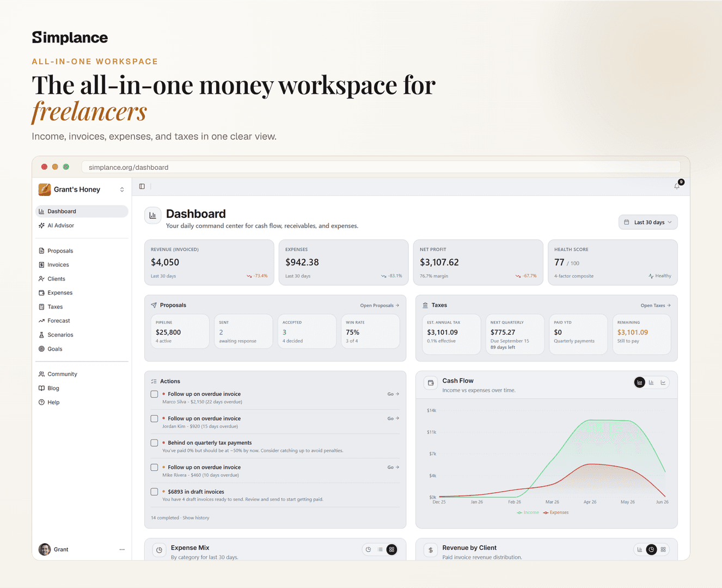Click the Health Score 77 card

[613, 262]
